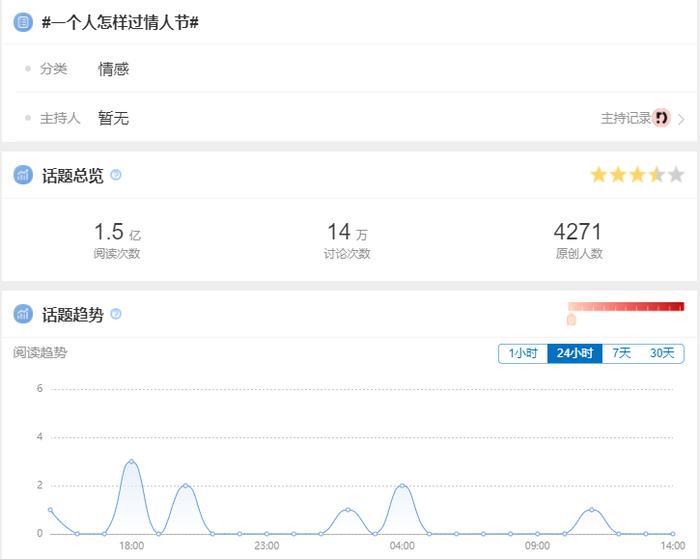Click the 14:00 axis label
The width and height of the screenshot is (700, 559).
pos(673,546)
